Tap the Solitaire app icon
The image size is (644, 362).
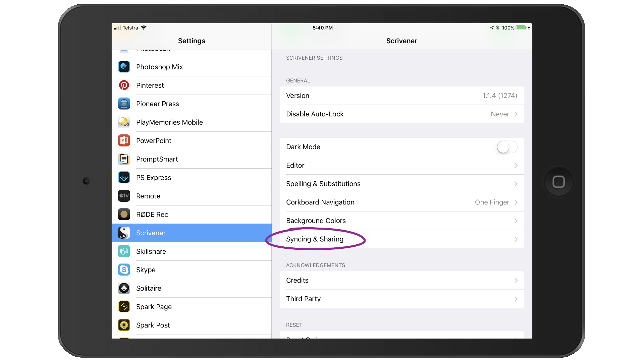pos(124,288)
